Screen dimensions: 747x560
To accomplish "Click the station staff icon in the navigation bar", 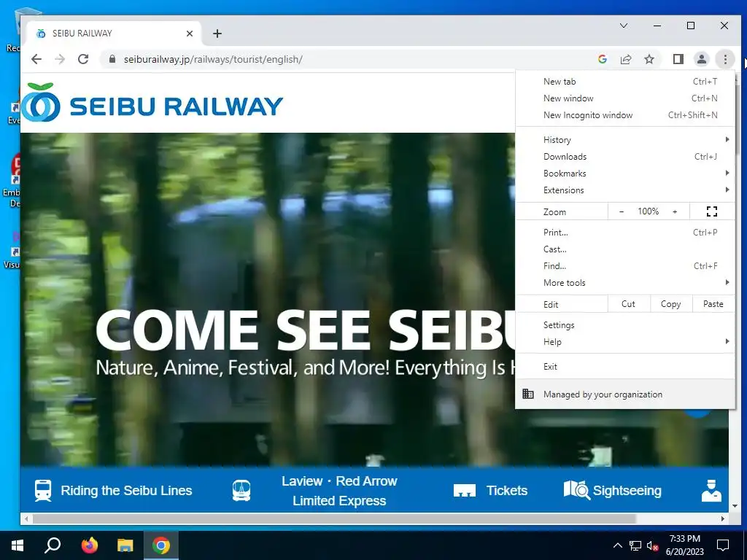I will pos(711,491).
